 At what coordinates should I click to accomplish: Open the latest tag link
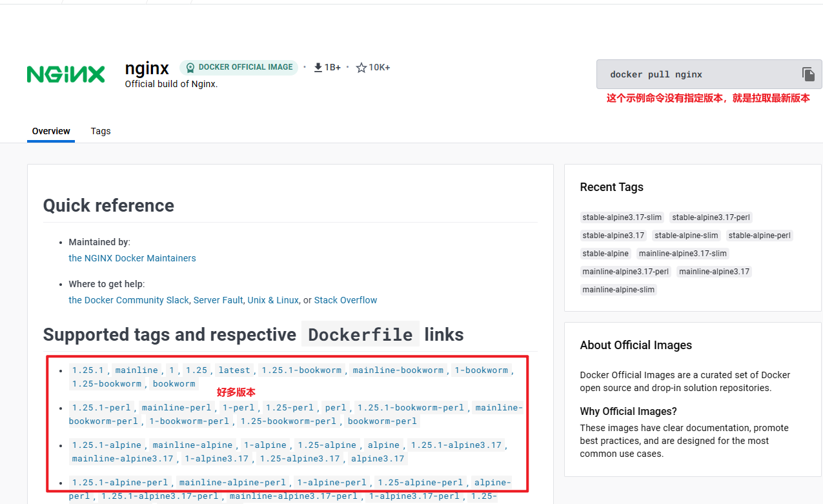pyautogui.click(x=234, y=370)
